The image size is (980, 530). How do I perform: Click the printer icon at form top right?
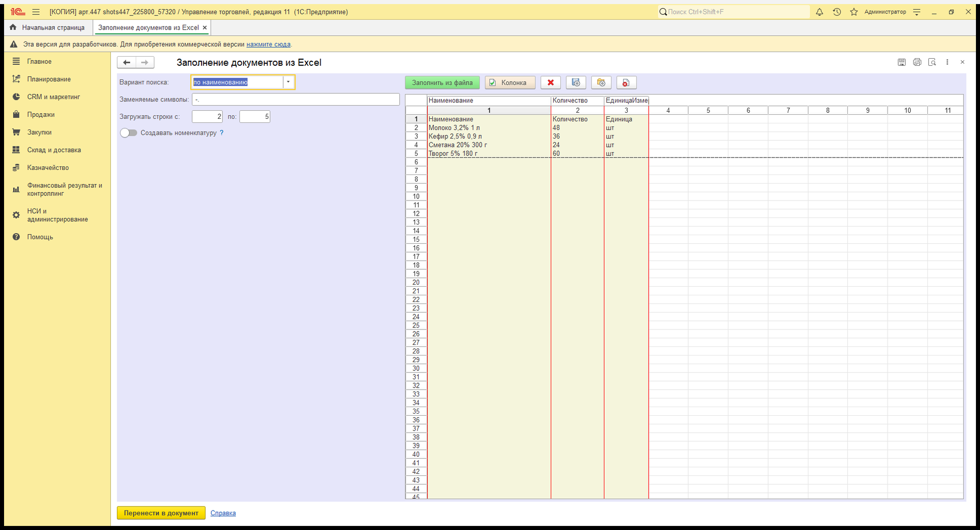pos(917,62)
